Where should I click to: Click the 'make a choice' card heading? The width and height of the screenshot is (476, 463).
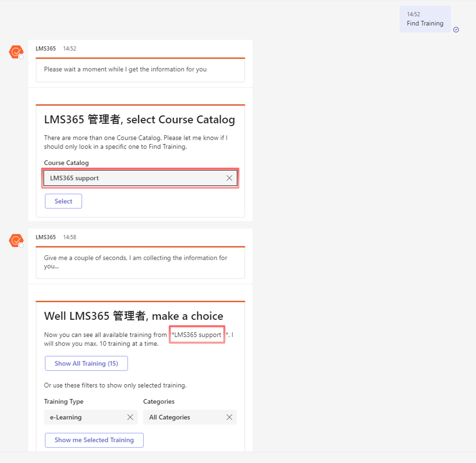click(x=134, y=316)
